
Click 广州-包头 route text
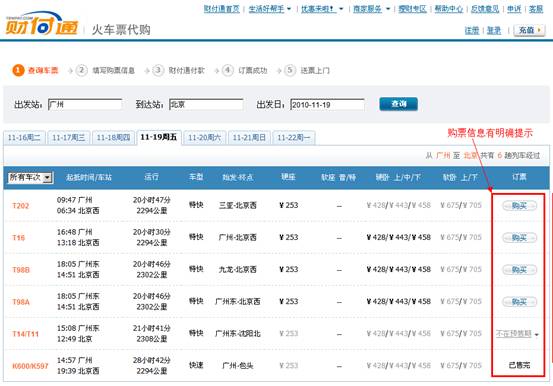(x=238, y=366)
